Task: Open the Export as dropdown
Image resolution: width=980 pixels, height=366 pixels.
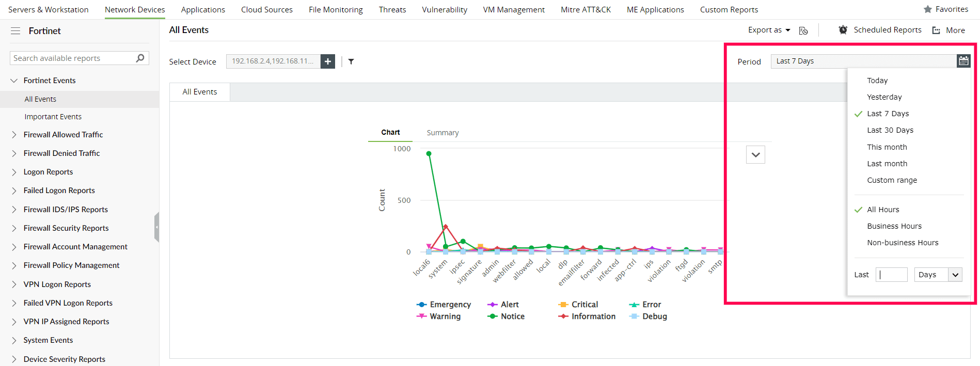Action: (x=769, y=30)
